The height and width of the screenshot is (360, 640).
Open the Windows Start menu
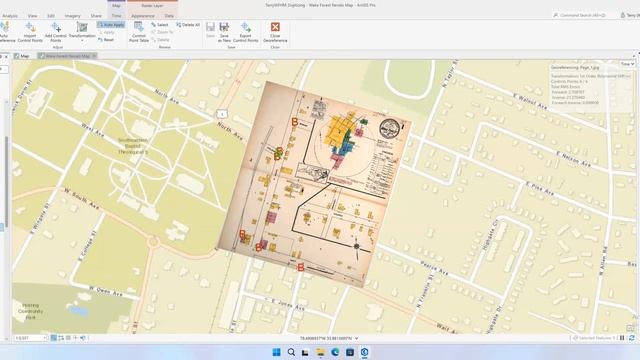[276, 352]
